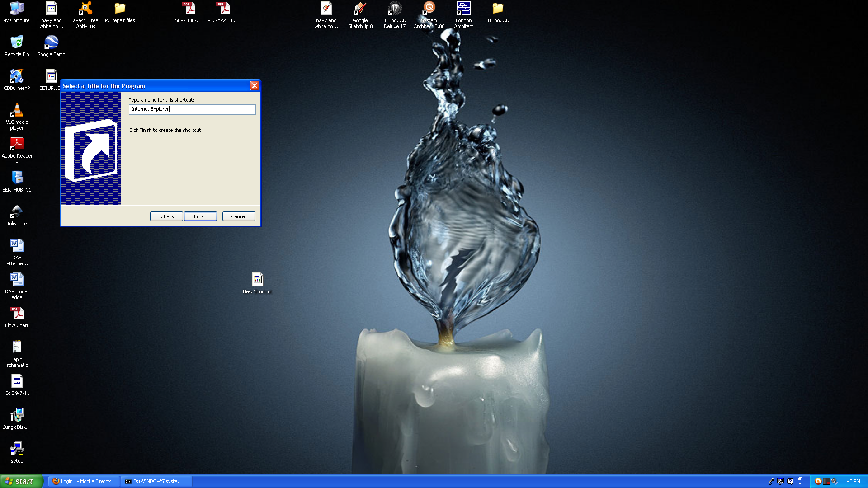Select the New Shortcut desktop icon
The width and height of the screenshot is (868, 488).
pos(257,283)
